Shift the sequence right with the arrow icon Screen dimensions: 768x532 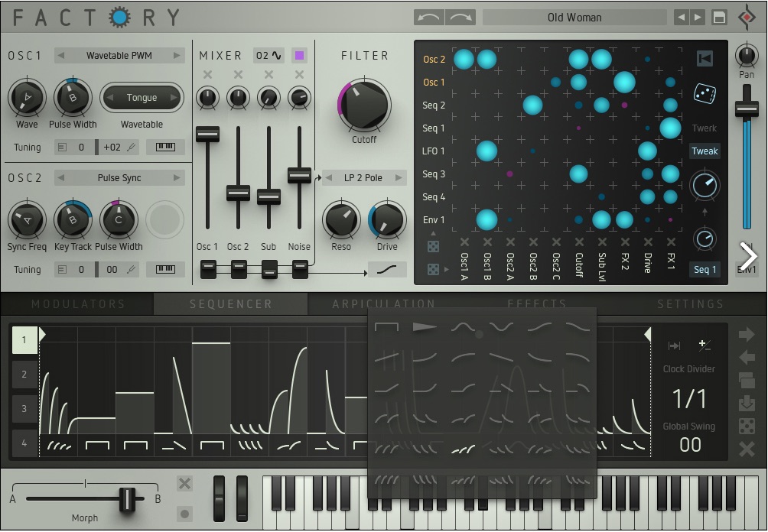(x=747, y=334)
